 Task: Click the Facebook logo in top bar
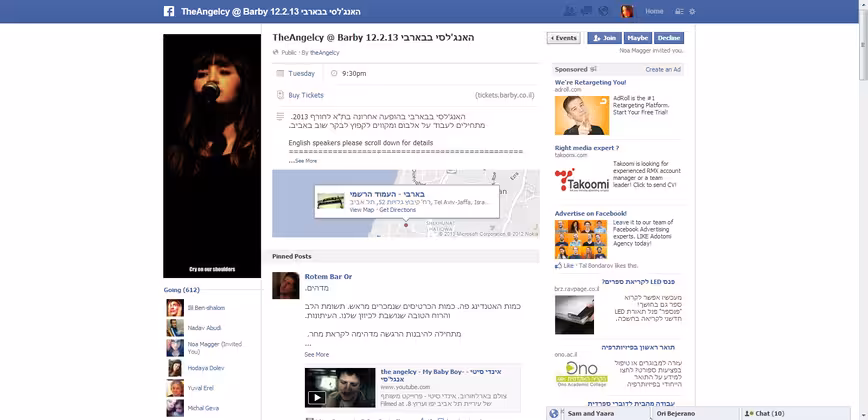[169, 12]
